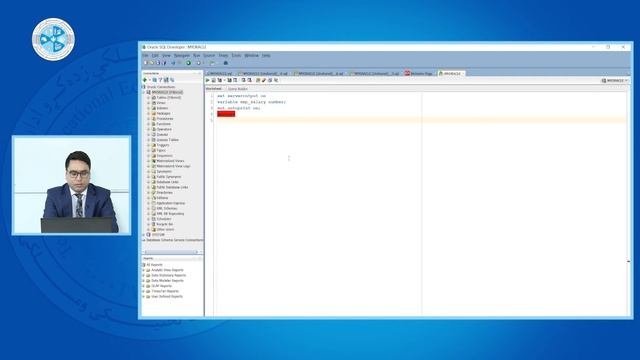Click the New file icon in main toolbar
Screen dimensions: 640x360
click(146, 63)
